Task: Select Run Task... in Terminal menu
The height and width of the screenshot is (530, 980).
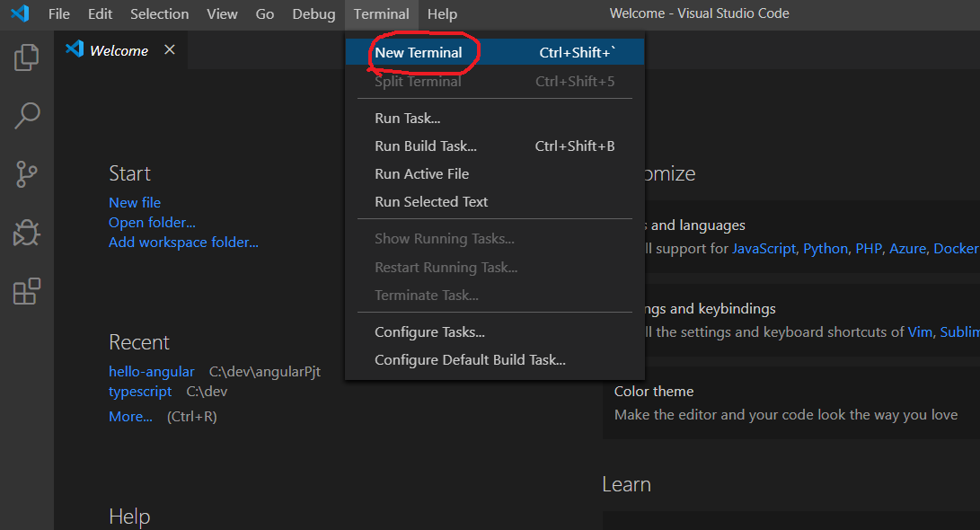Action: coord(494,118)
